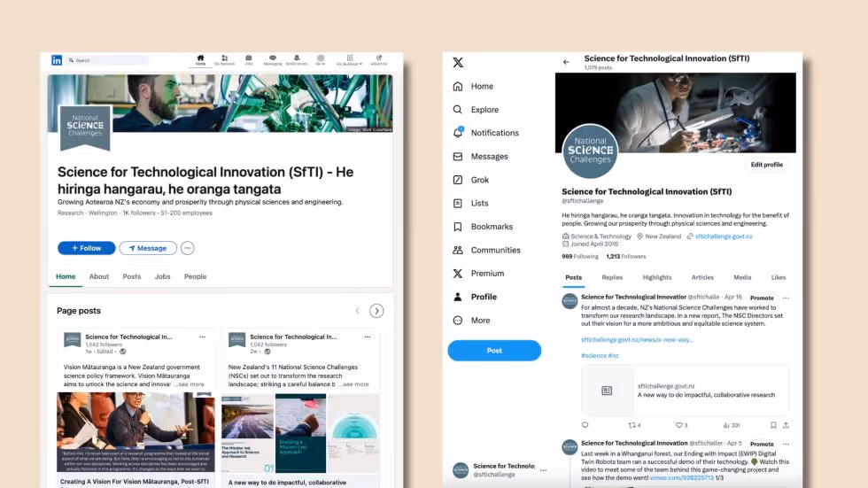Click next arrow in Page posts

click(x=376, y=311)
